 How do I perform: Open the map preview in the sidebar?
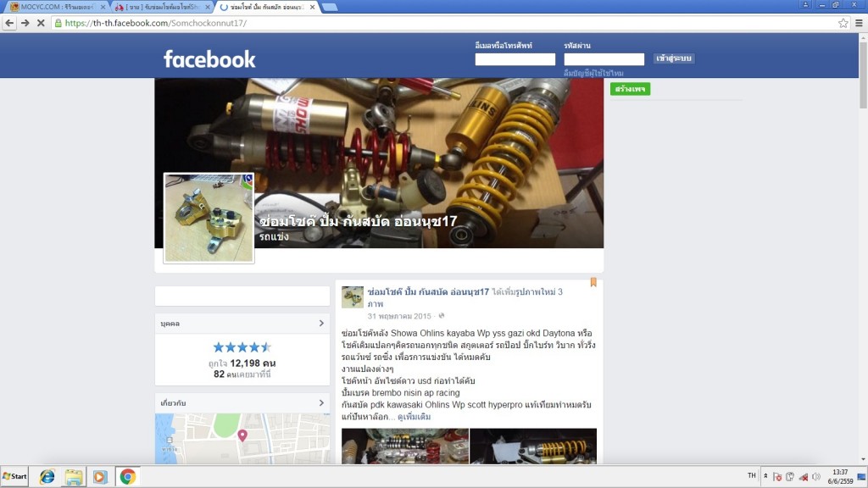click(x=242, y=438)
